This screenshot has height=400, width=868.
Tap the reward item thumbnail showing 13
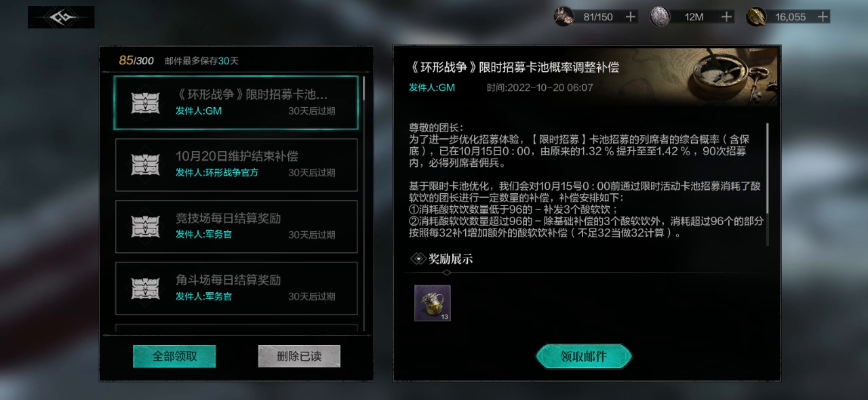(x=433, y=303)
